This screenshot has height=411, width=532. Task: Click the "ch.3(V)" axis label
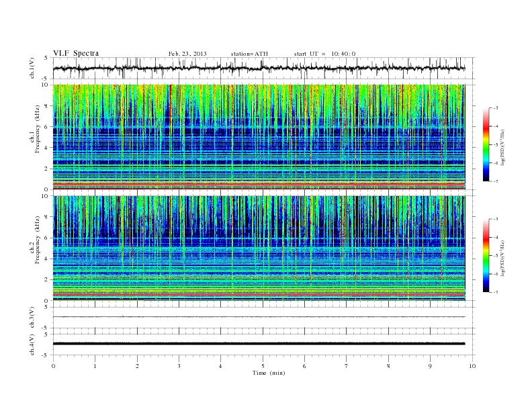[x=32, y=318]
